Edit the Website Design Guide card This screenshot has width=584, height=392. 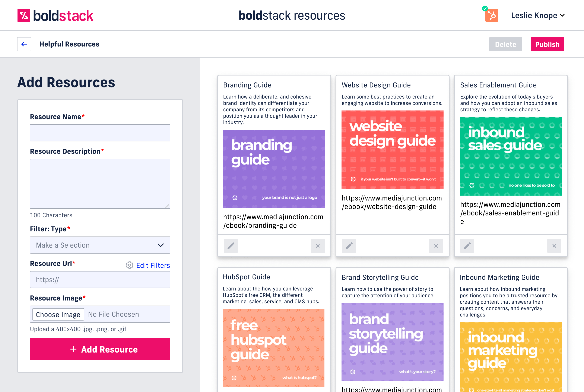(x=349, y=246)
